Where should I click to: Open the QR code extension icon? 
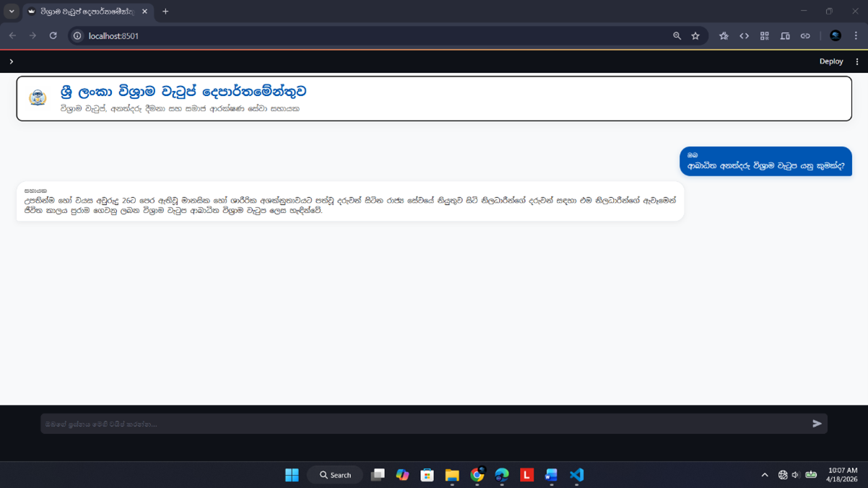(764, 35)
